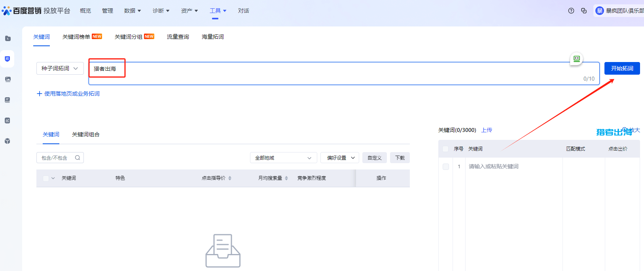Switch to 海量拓词 tab
644x271 pixels.
pyautogui.click(x=213, y=37)
